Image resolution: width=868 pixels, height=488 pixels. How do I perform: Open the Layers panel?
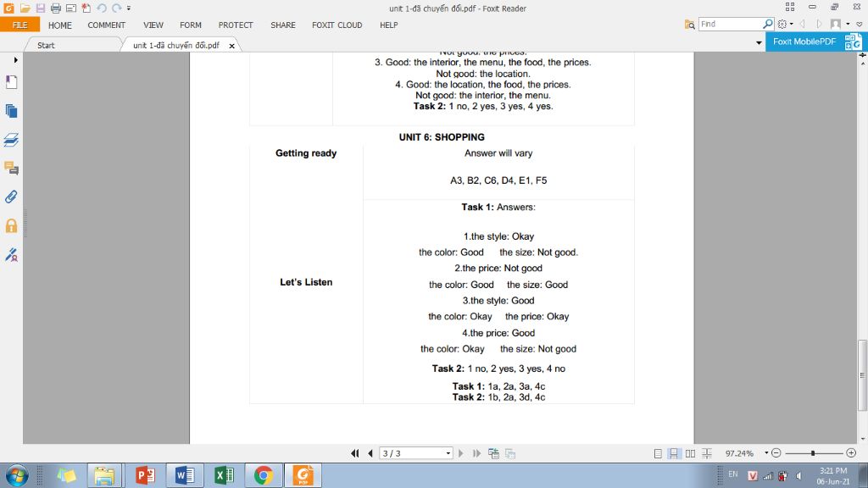tap(11, 140)
